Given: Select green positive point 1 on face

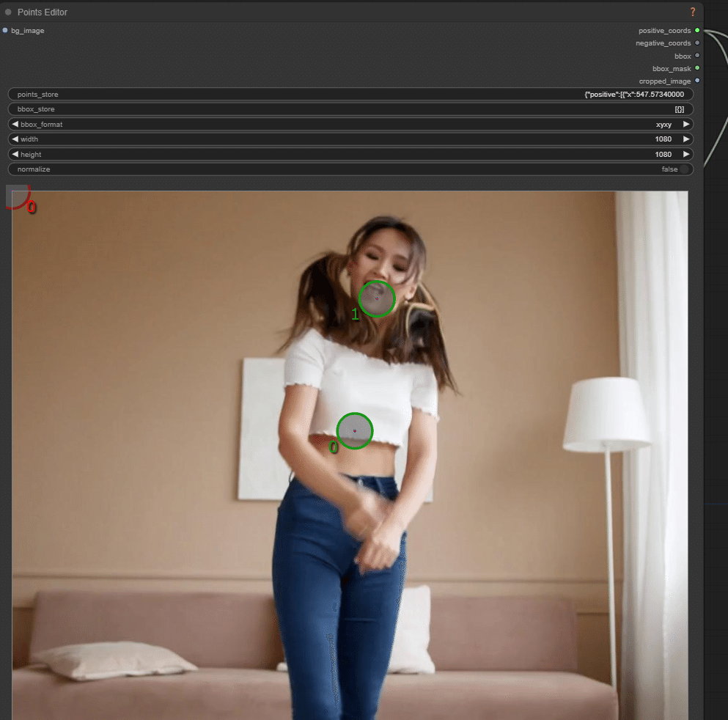Looking at the screenshot, I should (x=377, y=298).
